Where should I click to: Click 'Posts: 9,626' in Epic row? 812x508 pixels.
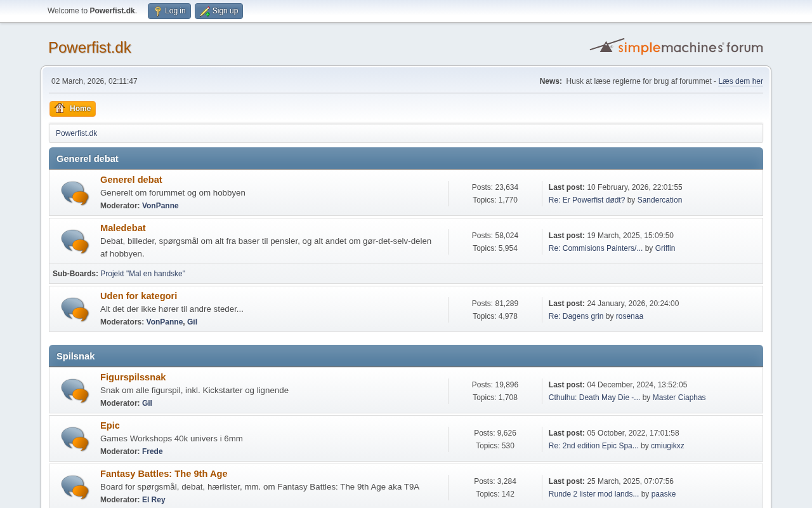pos(495,433)
